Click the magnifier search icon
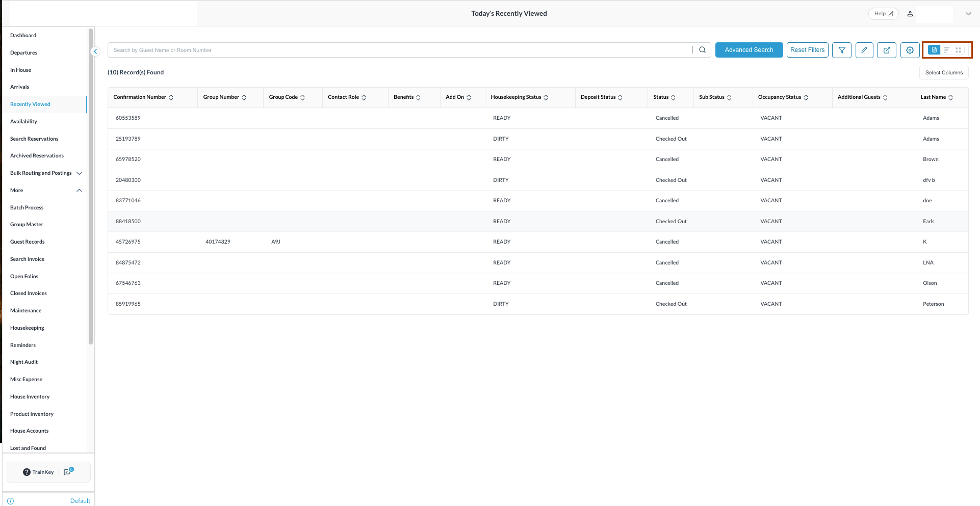Viewport: 980px width, 506px height. (x=702, y=50)
